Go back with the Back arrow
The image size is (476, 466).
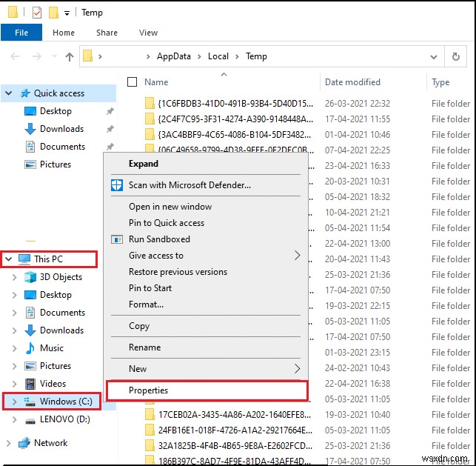(x=15, y=56)
